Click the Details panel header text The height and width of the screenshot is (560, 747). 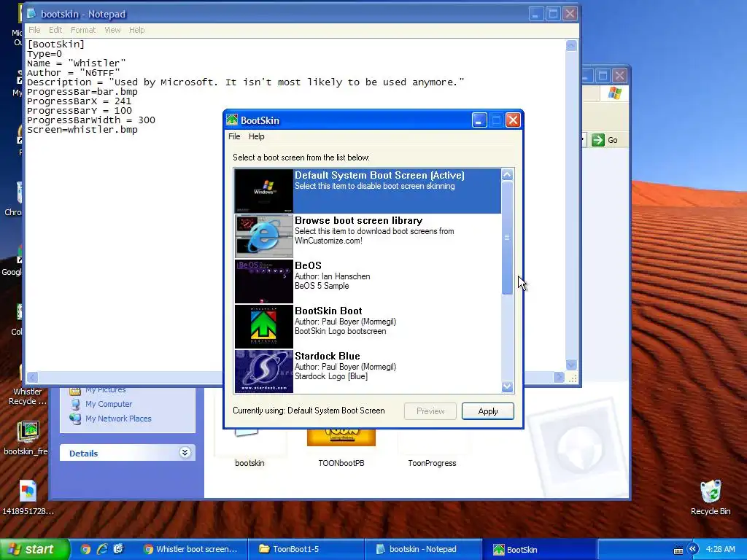coord(83,454)
